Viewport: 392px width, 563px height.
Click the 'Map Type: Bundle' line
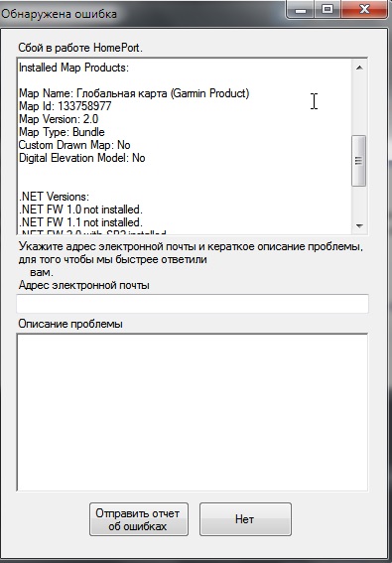tap(62, 132)
